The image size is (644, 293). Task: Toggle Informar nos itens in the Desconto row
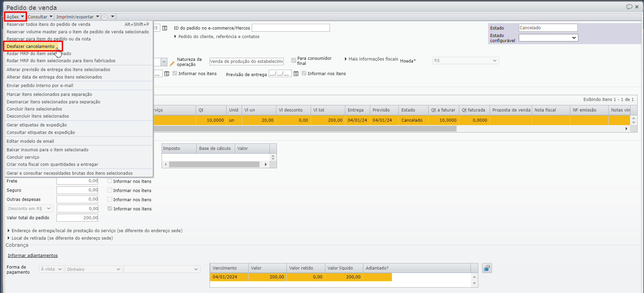point(110,209)
